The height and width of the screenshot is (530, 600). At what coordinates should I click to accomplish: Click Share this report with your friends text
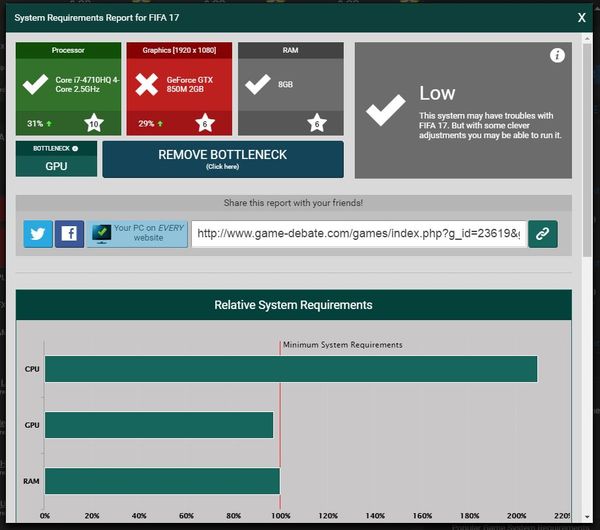[x=293, y=203]
